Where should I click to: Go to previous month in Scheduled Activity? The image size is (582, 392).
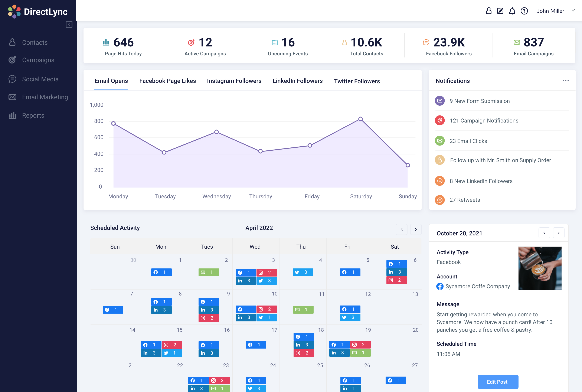click(402, 229)
